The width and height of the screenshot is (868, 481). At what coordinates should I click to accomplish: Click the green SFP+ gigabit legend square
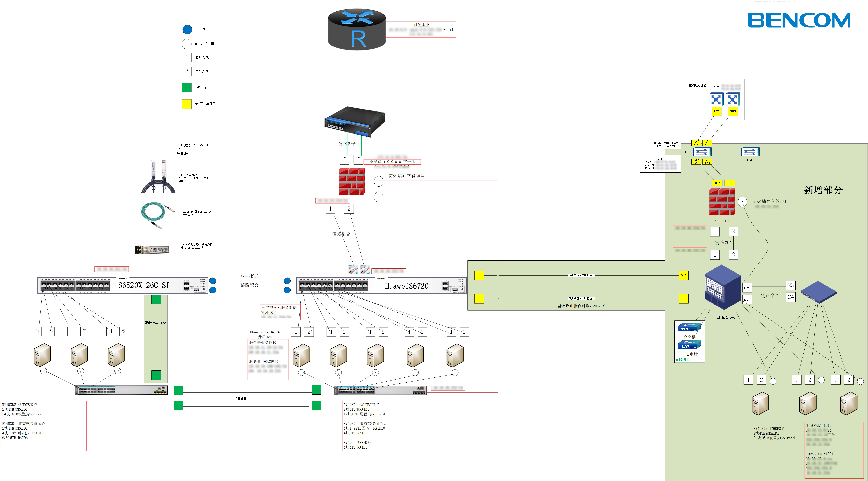coord(186,87)
